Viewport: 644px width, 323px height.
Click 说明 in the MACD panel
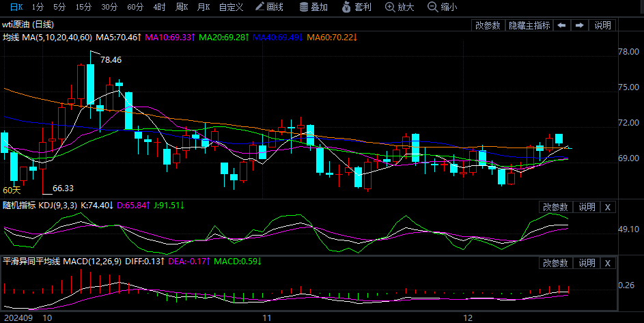click(587, 263)
